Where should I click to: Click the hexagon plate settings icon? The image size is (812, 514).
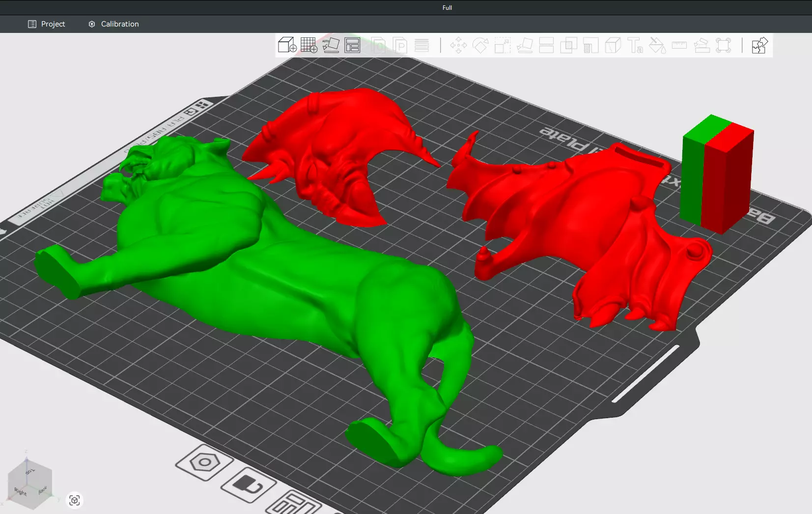[x=204, y=462]
